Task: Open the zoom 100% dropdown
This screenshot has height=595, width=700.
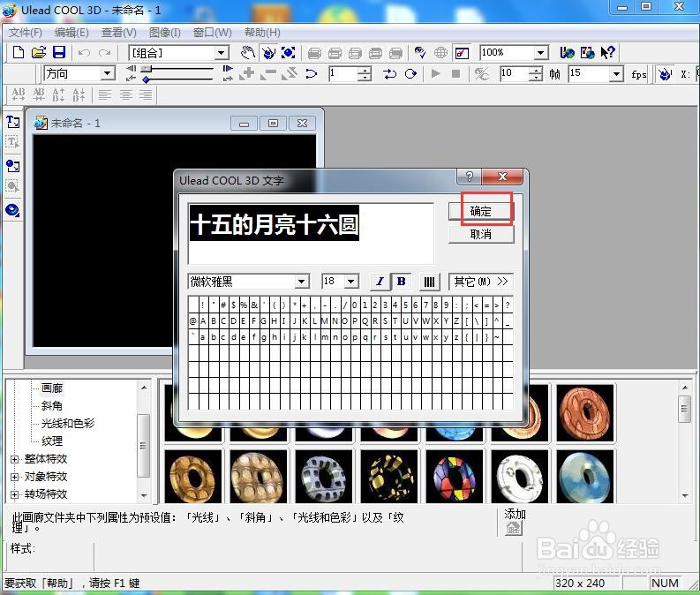Action: pyautogui.click(x=540, y=53)
